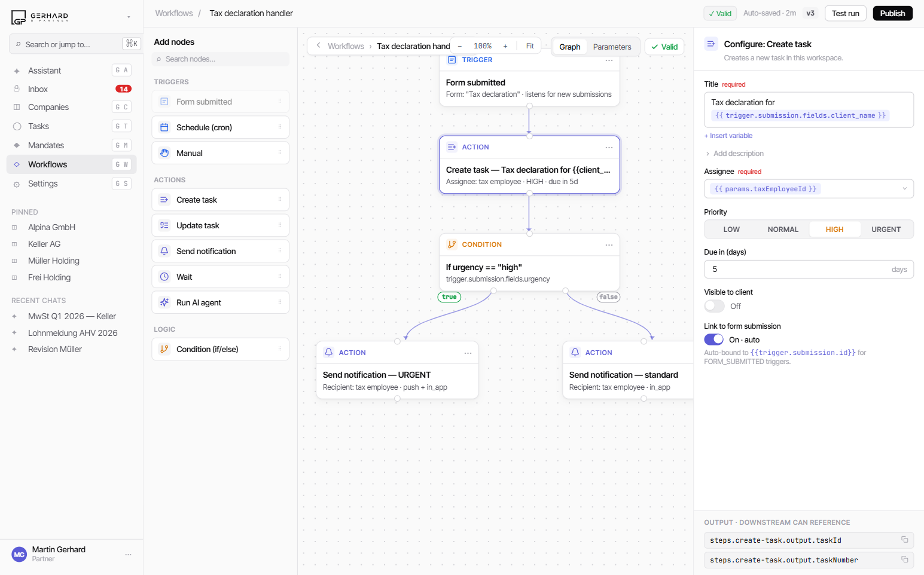Open Martin Gerhard's profile options menu
The image size is (924, 575).
(x=128, y=555)
